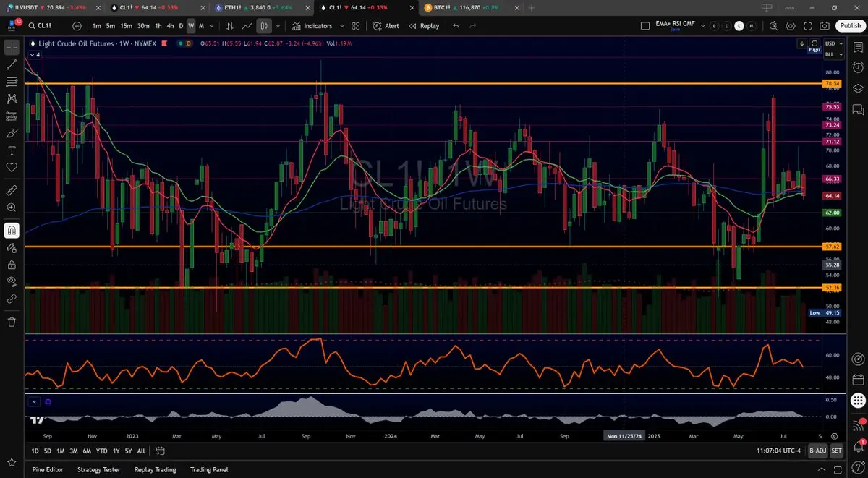This screenshot has height=478, width=868.
Task: Hide all drawings with the eye icon
Action: (12, 281)
